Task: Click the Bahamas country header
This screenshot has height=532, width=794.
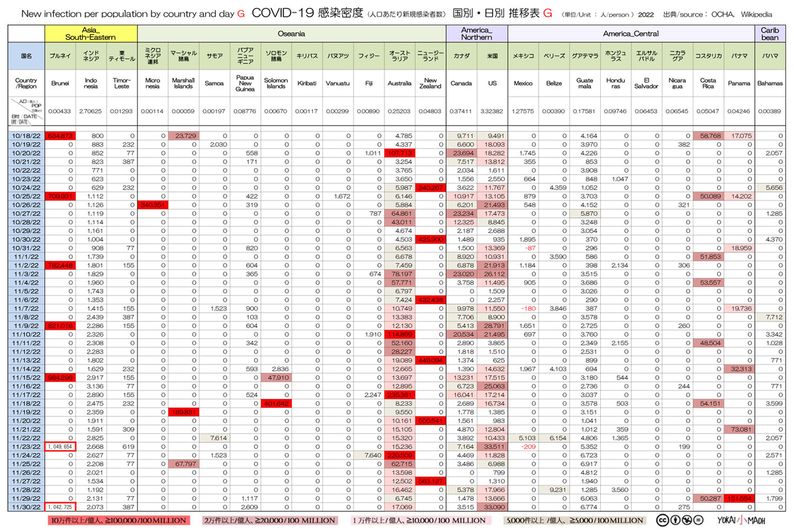Action: (x=770, y=84)
